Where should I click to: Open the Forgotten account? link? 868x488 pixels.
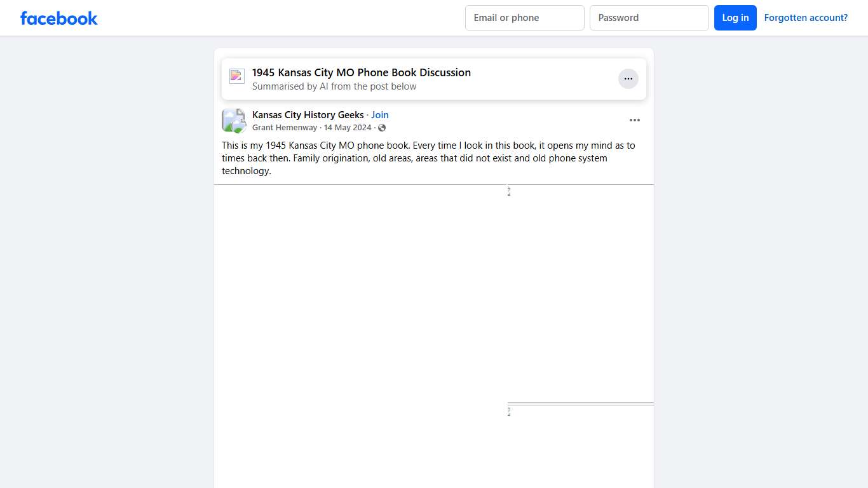tap(806, 18)
